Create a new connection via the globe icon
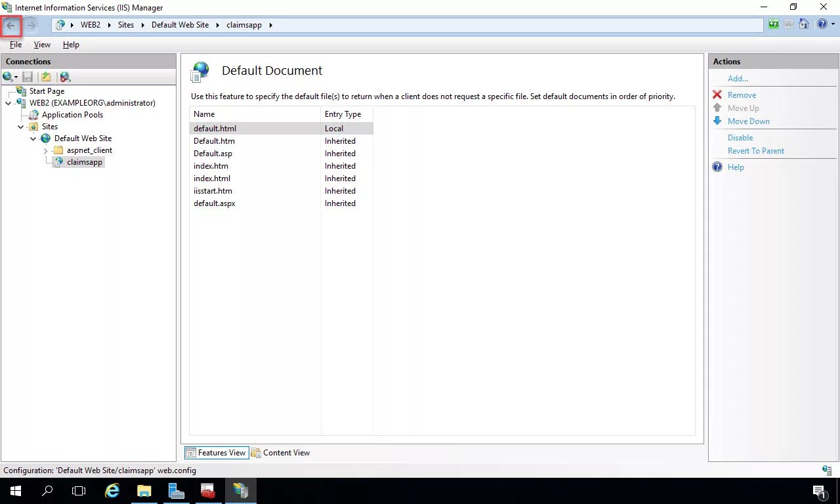Viewport: 840px width, 504px height. click(7, 77)
